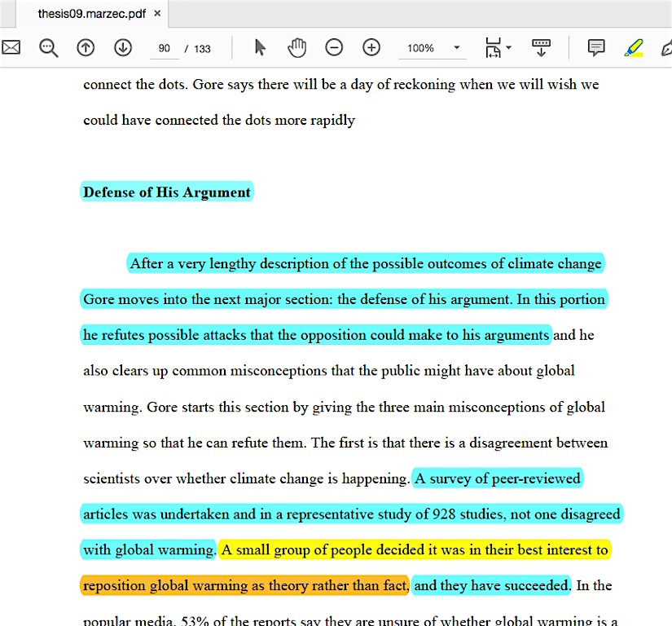Click the orange highlighted text about repositioning

point(244,585)
